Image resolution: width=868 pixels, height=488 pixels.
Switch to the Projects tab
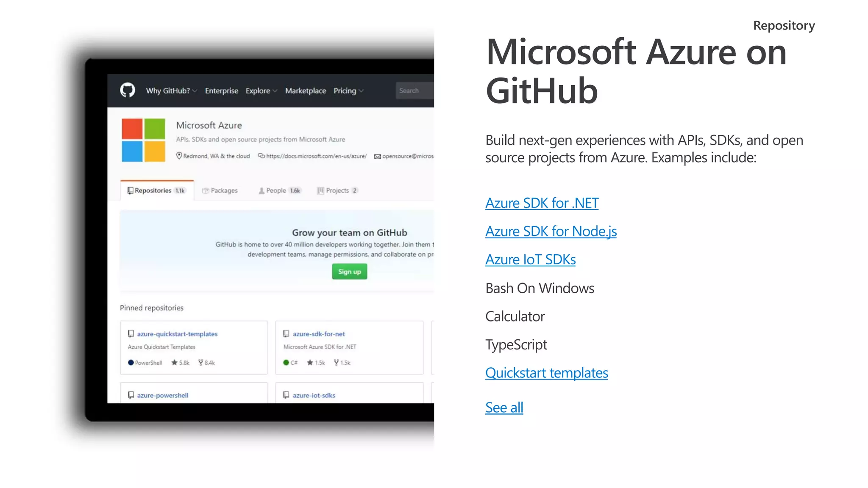click(x=337, y=191)
